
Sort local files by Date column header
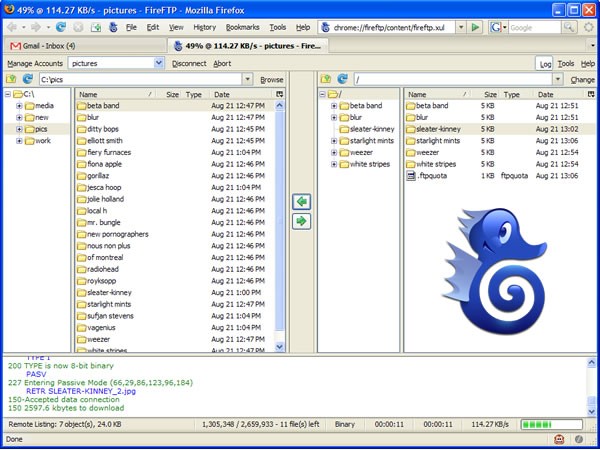pos(241,95)
